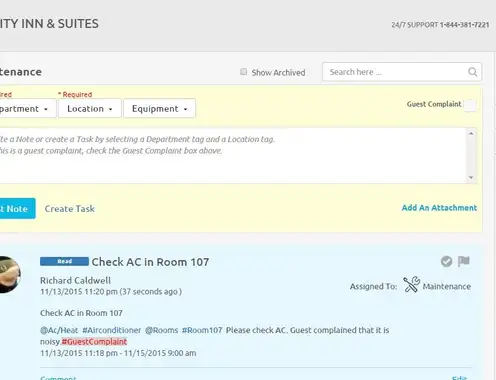Flag the Check AC in Room 107 task
496x380 pixels.
click(x=464, y=261)
